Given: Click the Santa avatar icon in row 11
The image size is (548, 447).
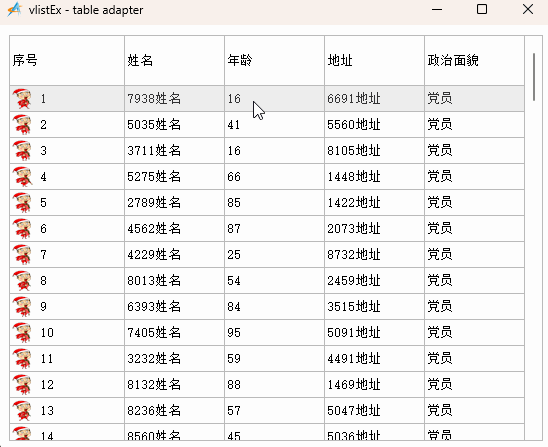Looking at the screenshot, I should click(x=22, y=359).
